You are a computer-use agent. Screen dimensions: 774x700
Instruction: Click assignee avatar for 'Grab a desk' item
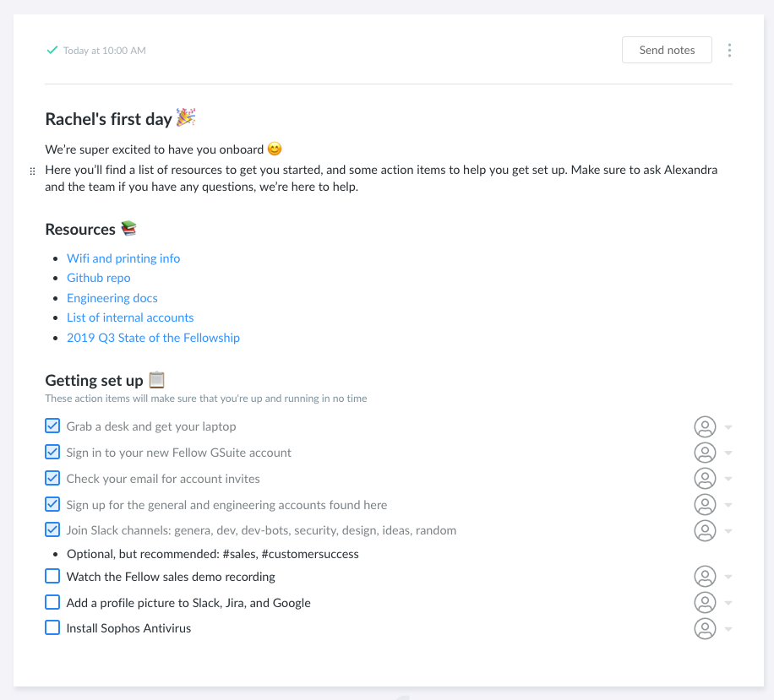705,426
